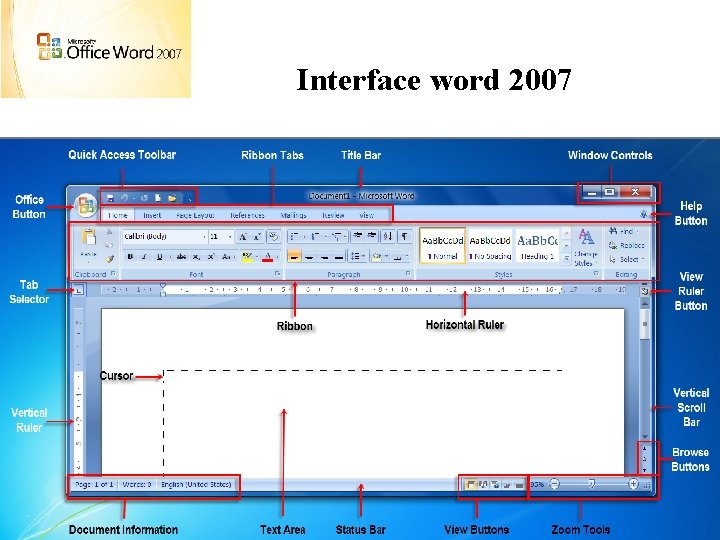Viewport: 720px width, 540px height.
Task: Apply the yellow text highlight color
Action: [x=247, y=257]
